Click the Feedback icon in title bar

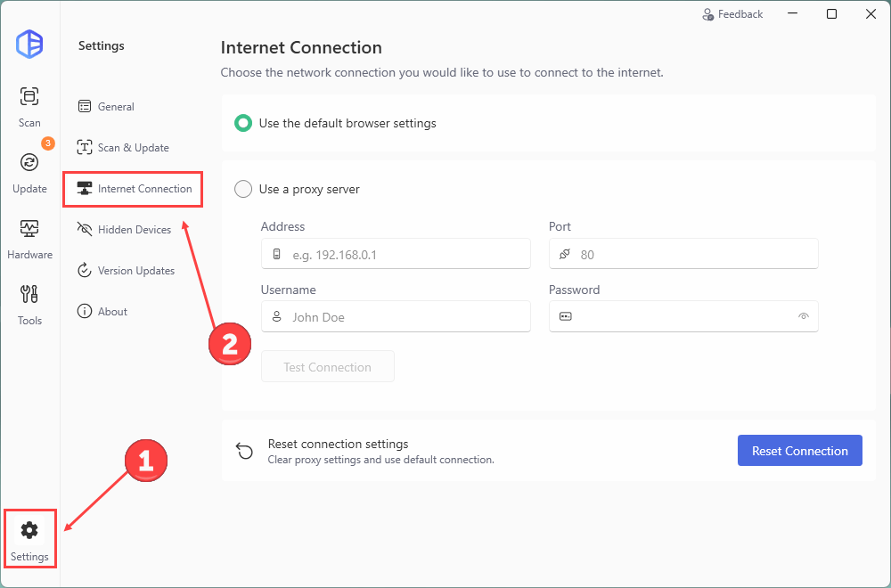[x=708, y=14]
